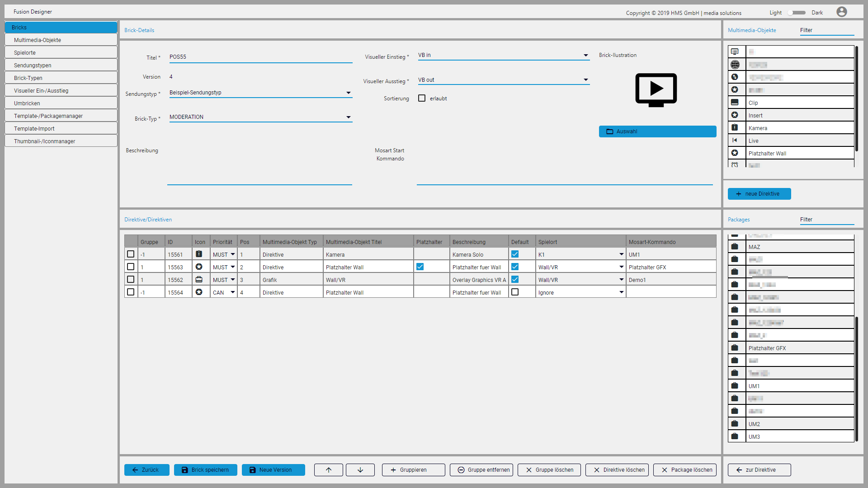Uncheck Default for the Kamera Solo row
Image resolution: width=868 pixels, height=488 pixels.
515,254
